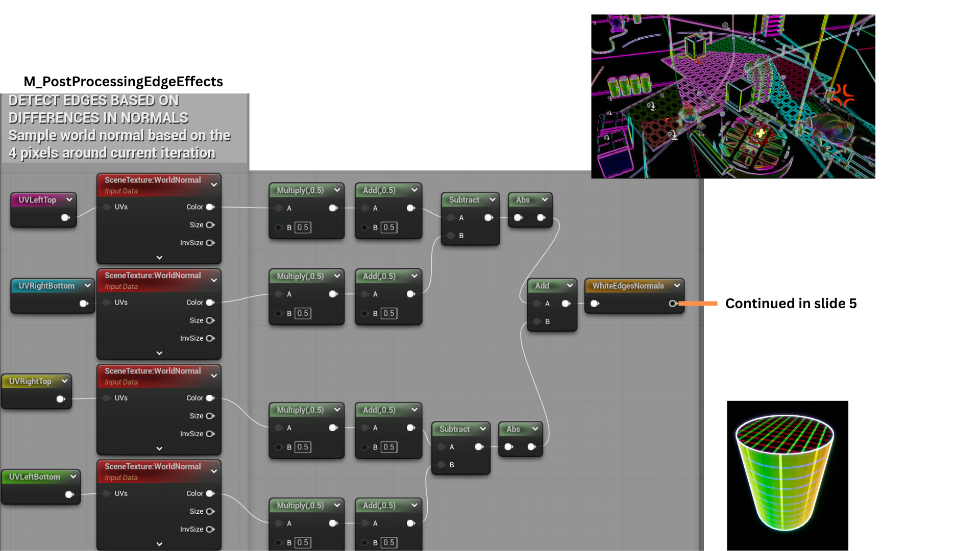
Task: Click UVRightBottom node output pin
Action: pos(84,304)
